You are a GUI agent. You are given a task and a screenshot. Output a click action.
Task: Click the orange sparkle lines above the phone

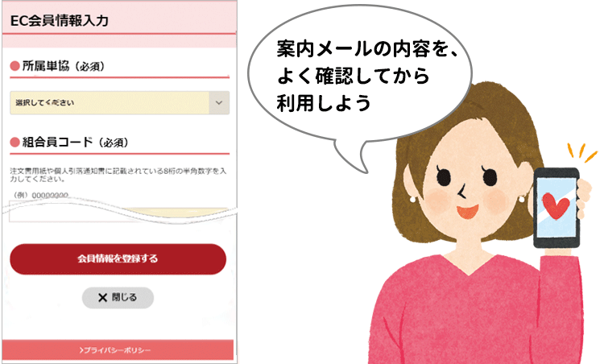click(x=581, y=153)
